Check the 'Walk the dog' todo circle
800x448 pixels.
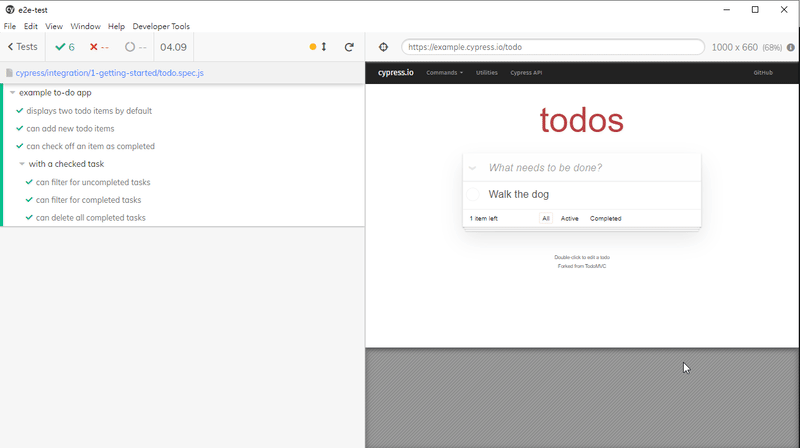click(473, 194)
